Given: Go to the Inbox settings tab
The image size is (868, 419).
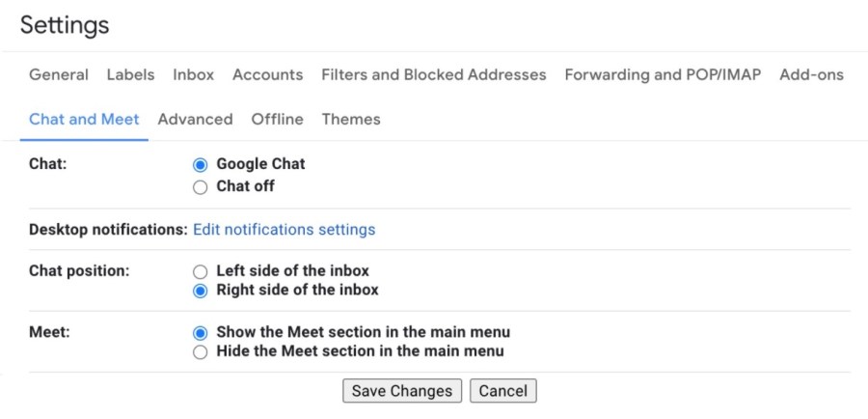Looking at the screenshot, I should [x=193, y=74].
